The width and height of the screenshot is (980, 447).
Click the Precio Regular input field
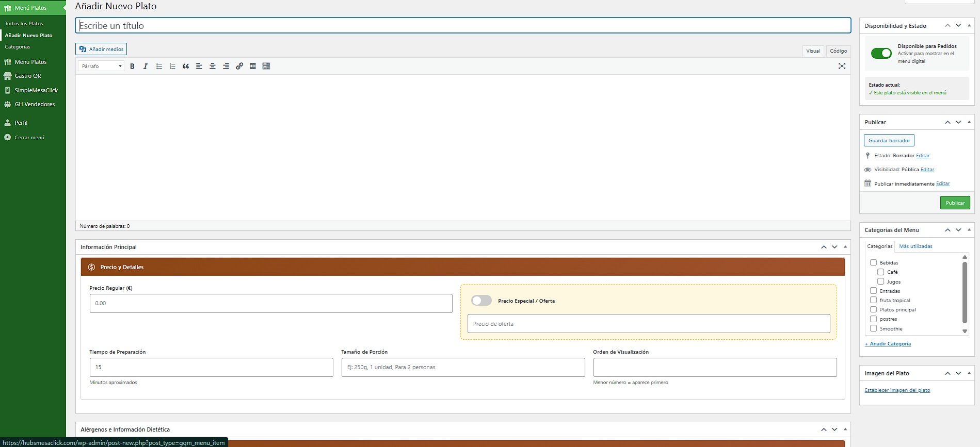(x=271, y=303)
